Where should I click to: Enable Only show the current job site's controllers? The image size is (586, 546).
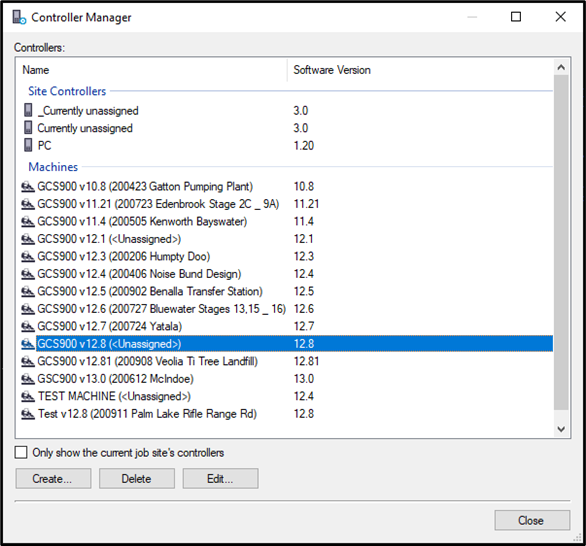pyautogui.click(x=21, y=452)
